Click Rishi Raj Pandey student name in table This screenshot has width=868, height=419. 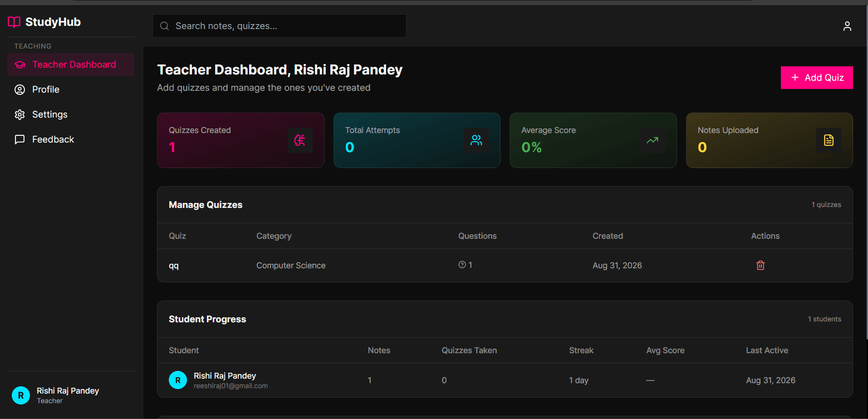(225, 376)
